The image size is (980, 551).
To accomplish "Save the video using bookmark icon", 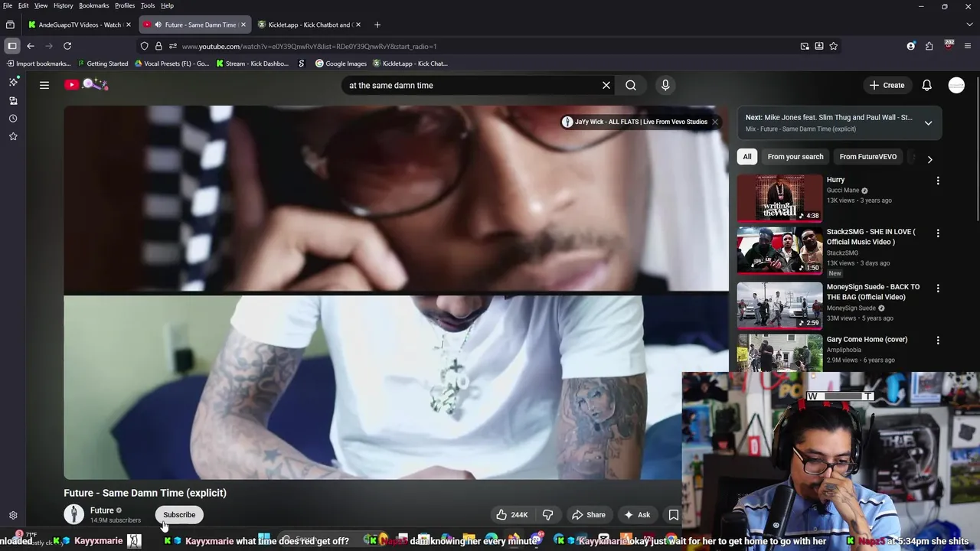I will (674, 515).
